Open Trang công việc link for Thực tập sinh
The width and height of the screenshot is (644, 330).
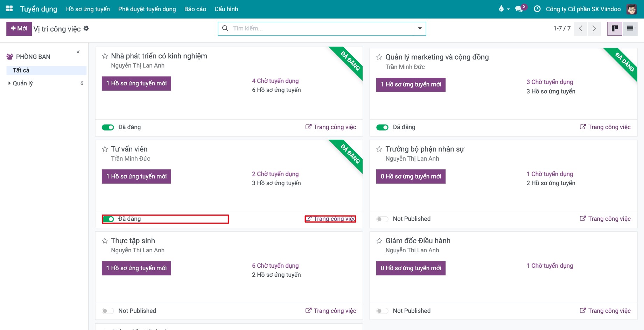pyautogui.click(x=331, y=311)
